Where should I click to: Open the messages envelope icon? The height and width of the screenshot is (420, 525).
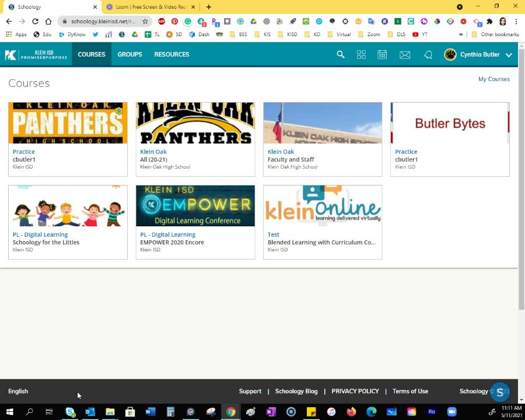[x=405, y=55]
